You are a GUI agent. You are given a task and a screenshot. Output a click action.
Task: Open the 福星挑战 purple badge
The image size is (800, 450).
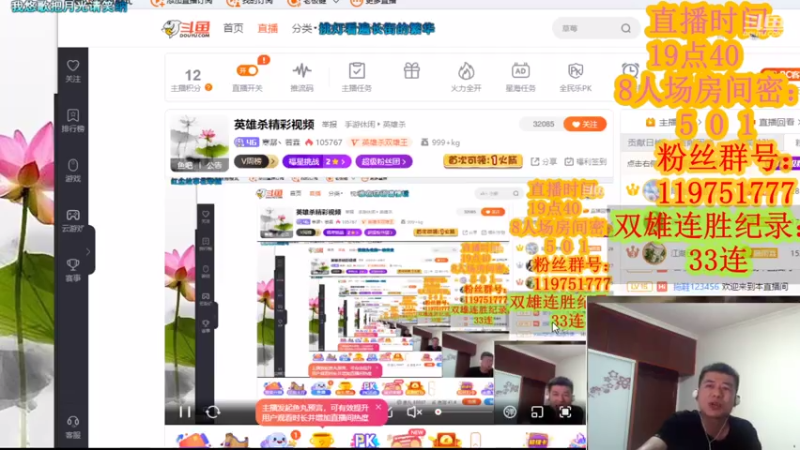click(x=317, y=161)
